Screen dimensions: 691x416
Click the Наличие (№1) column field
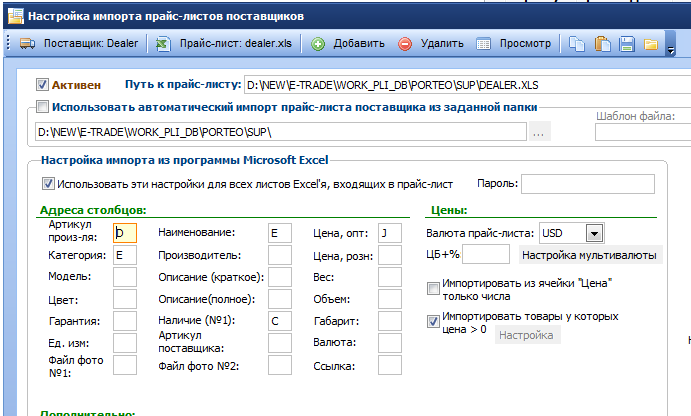pos(280,321)
